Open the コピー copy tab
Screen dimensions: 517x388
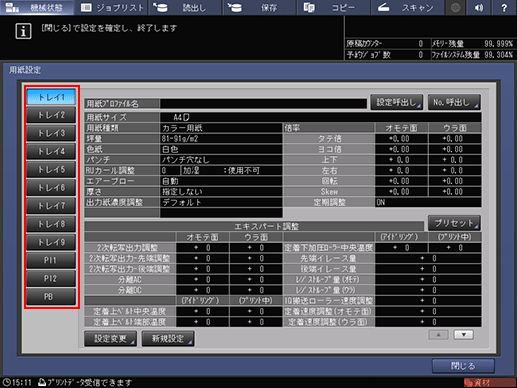click(333, 7)
